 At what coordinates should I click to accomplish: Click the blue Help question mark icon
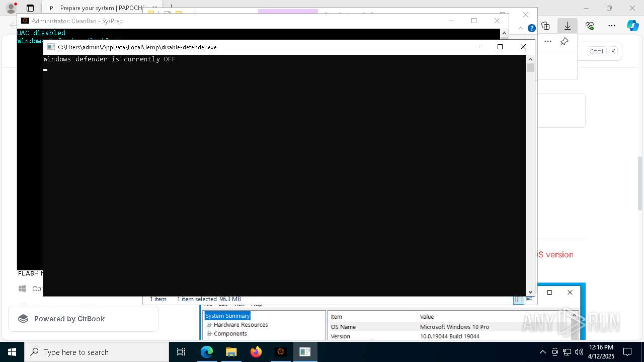[x=531, y=28]
